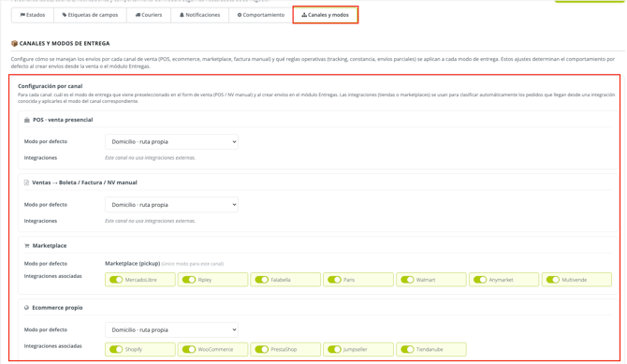The height and width of the screenshot is (364, 627).
Task: Click the tag icon on Etiquetas tab
Action: (65, 15)
